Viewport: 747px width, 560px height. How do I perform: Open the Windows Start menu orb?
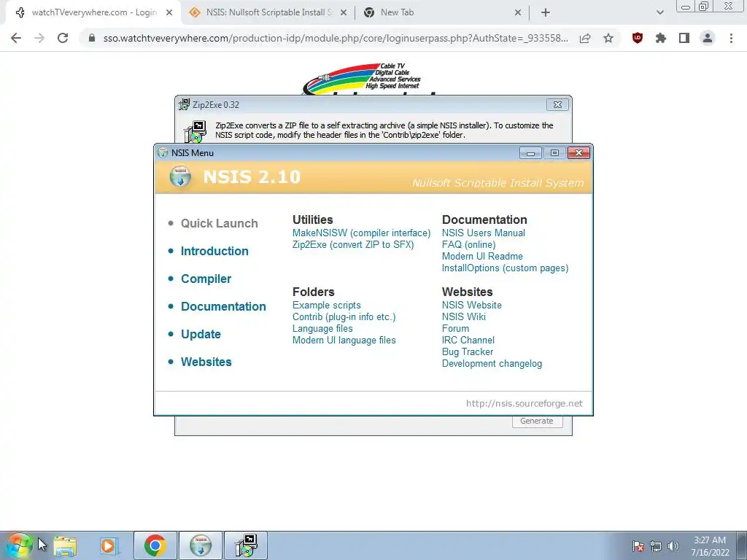pyautogui.click(x=19, y=545)
